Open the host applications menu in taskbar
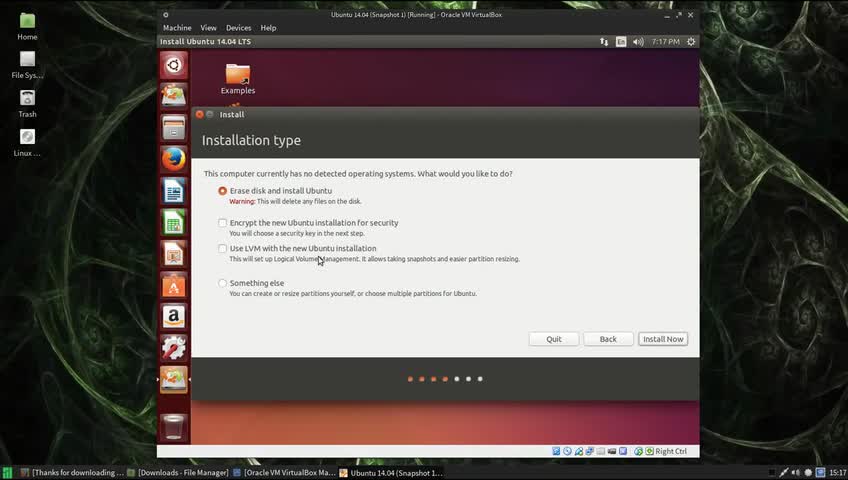This screenshot has height=480, width=848. pos(7,473)
